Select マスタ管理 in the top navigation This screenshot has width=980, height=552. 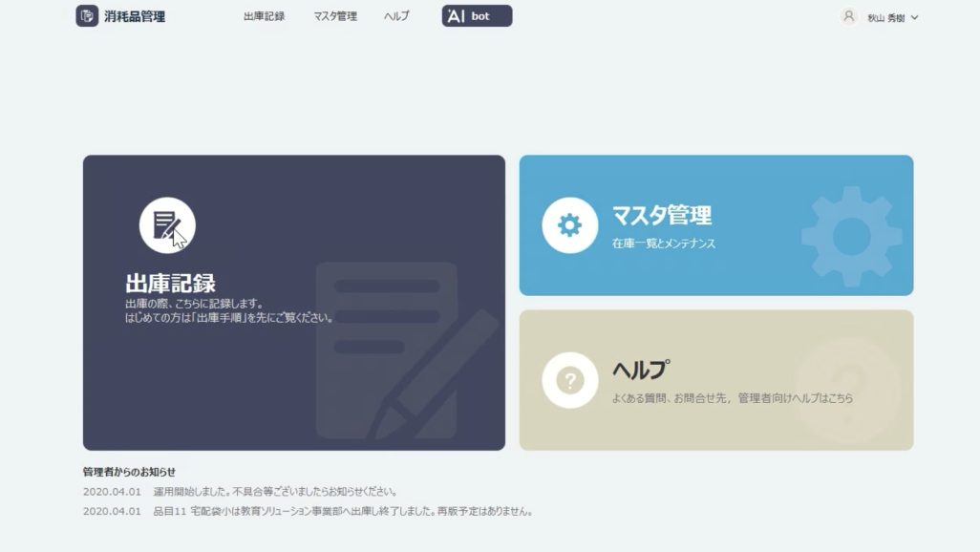335,16
